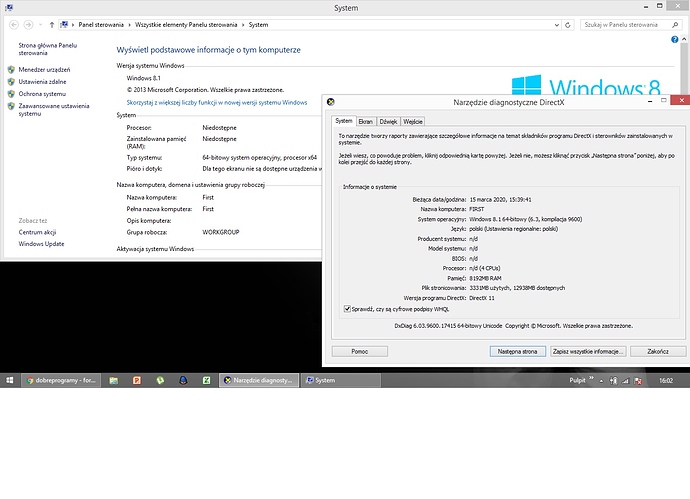The height and width of the screenshot is (499, 690).
Task: Open the Windows Start button
Action: (10, 380)
